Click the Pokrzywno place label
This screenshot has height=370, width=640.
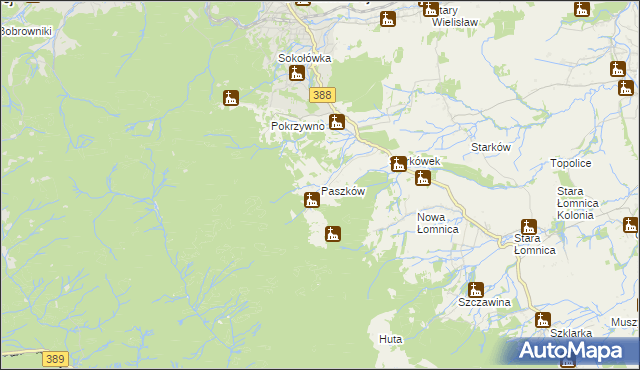(298, 126)
